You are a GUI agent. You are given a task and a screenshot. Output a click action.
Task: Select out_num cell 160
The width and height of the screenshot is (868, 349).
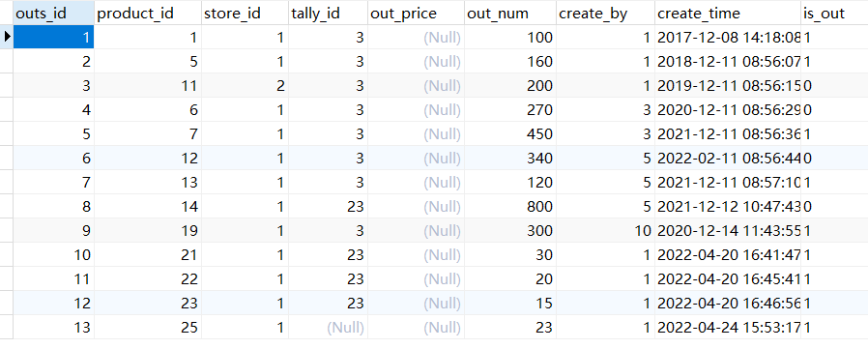[509, 62]
